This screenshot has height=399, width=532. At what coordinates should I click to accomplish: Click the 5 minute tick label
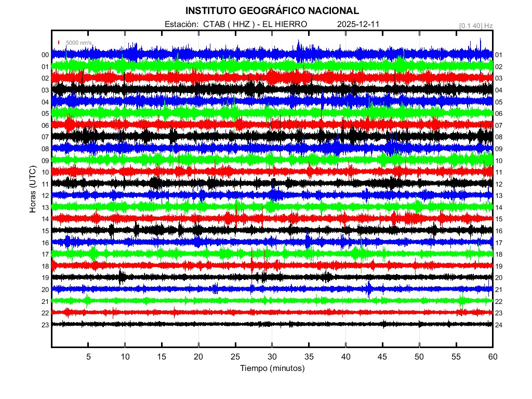tap(88, 357)
